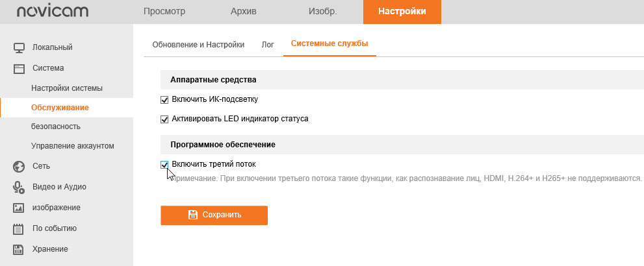Disable the Включить третий поток checkbox
Viewport: 644px width, 266px height.
(164, 164)
